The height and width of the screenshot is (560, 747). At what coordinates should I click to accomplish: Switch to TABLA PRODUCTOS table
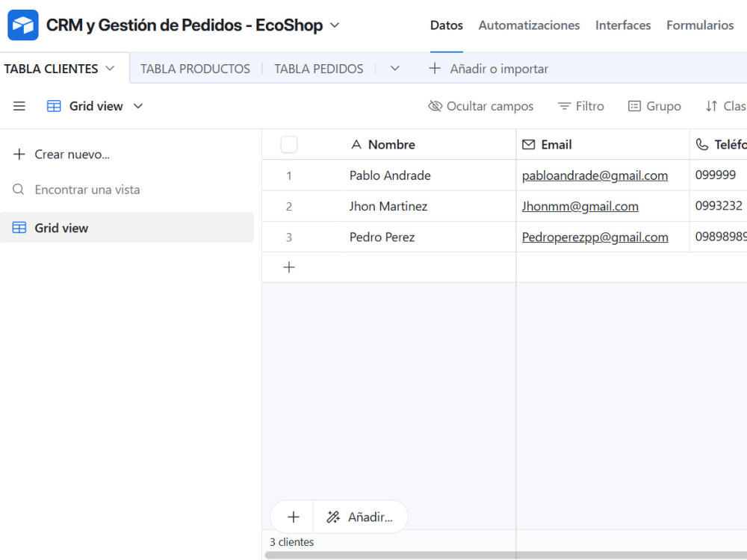(x=195, y=69)
